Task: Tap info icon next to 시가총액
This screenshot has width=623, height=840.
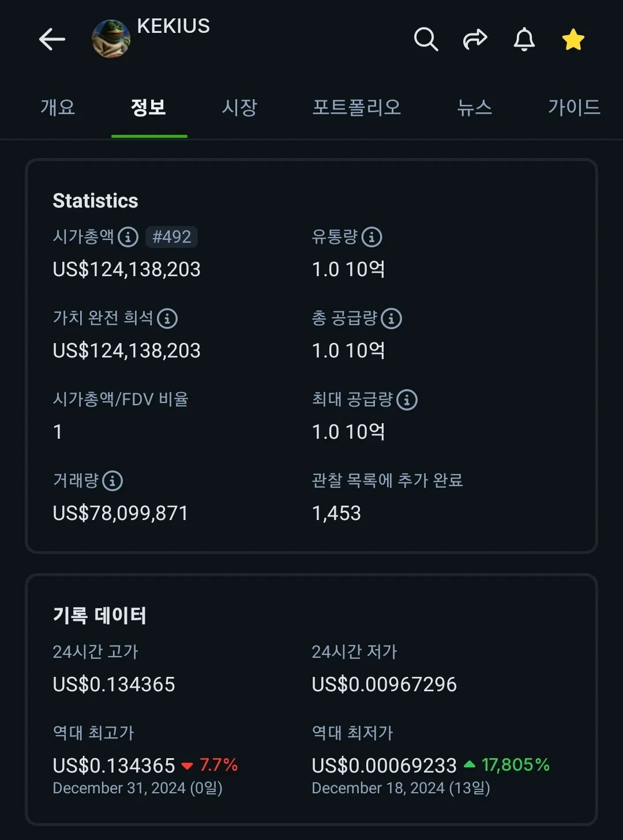Action: click(128, 237)
